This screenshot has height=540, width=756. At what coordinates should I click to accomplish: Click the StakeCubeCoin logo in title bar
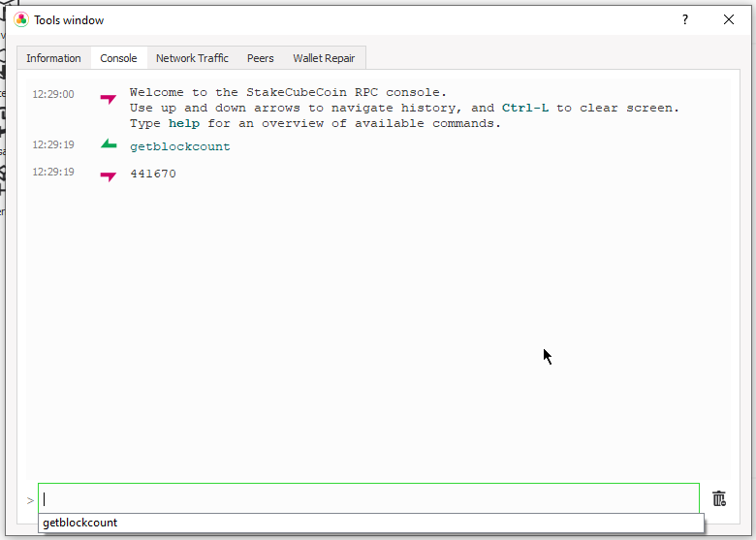(21, 19)
